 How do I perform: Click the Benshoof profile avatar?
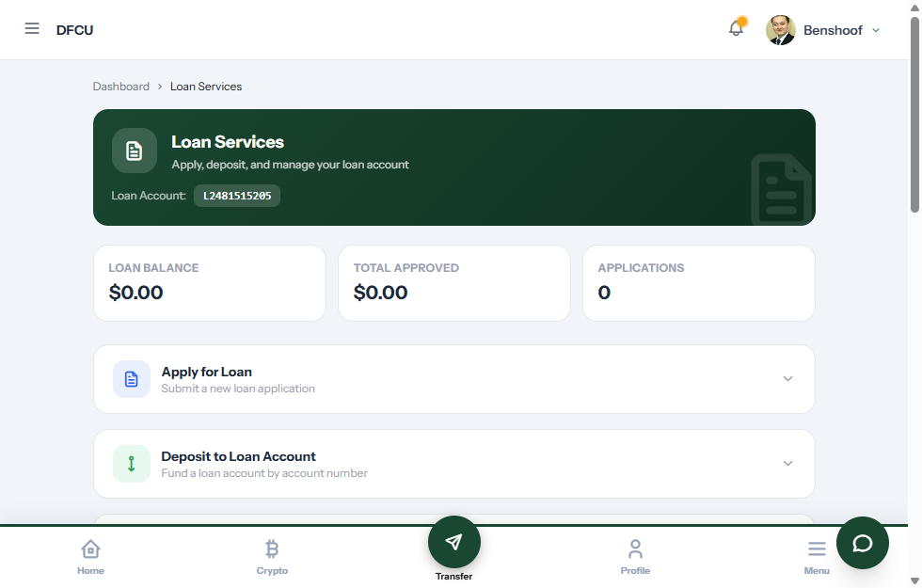click(x=780, y=30)
